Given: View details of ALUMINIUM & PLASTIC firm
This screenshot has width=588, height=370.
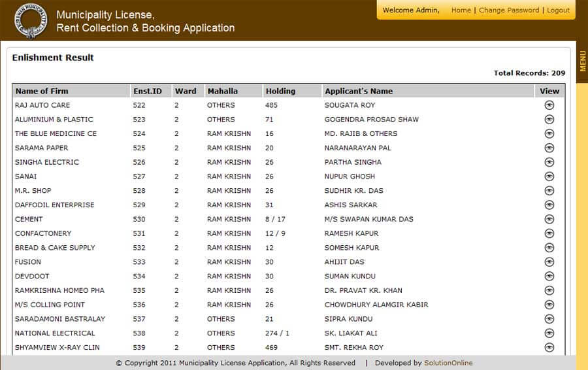Looking at the screenshot, I should point(549,120).
